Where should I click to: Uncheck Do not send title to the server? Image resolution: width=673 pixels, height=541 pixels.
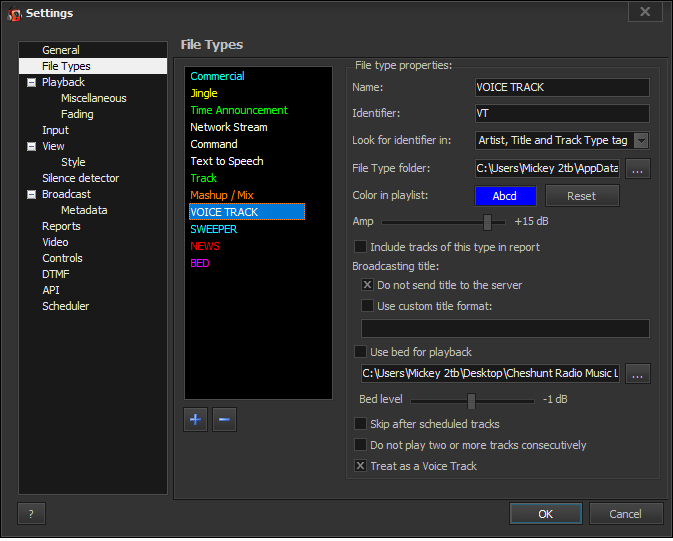point(367,285)
